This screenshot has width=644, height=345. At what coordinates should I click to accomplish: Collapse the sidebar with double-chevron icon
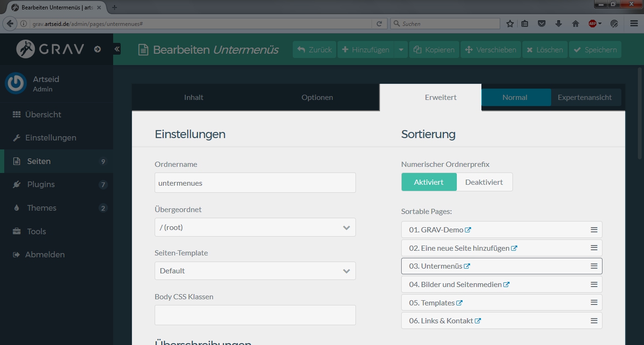click(x=117, y=49)
